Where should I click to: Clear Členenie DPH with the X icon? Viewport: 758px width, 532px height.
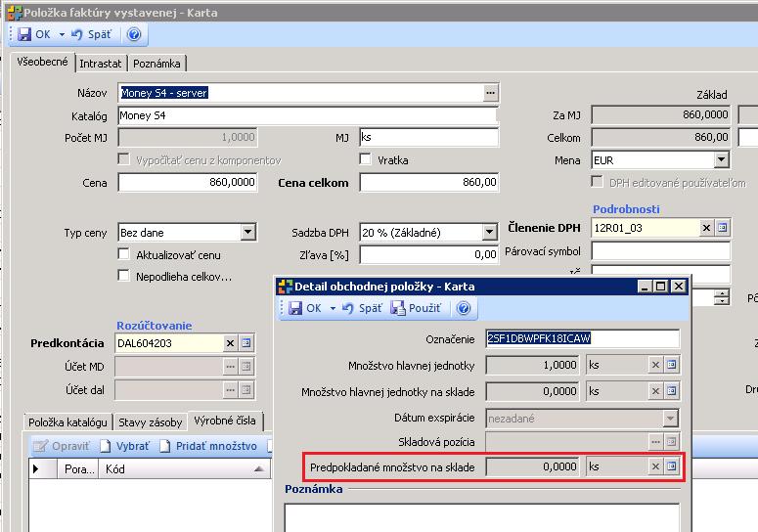[x=706, y=228]
